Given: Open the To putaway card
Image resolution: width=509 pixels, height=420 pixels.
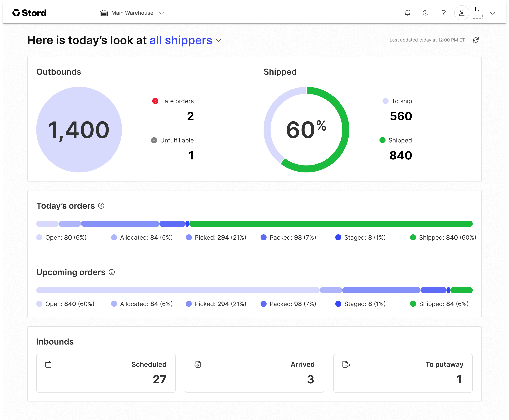Looking at the screenshot, I should pos(403,373).
